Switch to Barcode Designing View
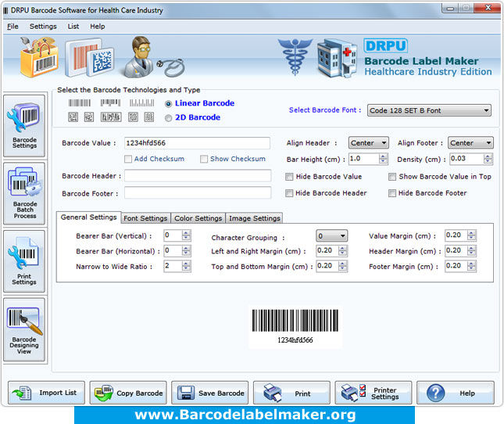The image size is (504, 424). click(x=24, y=329)
